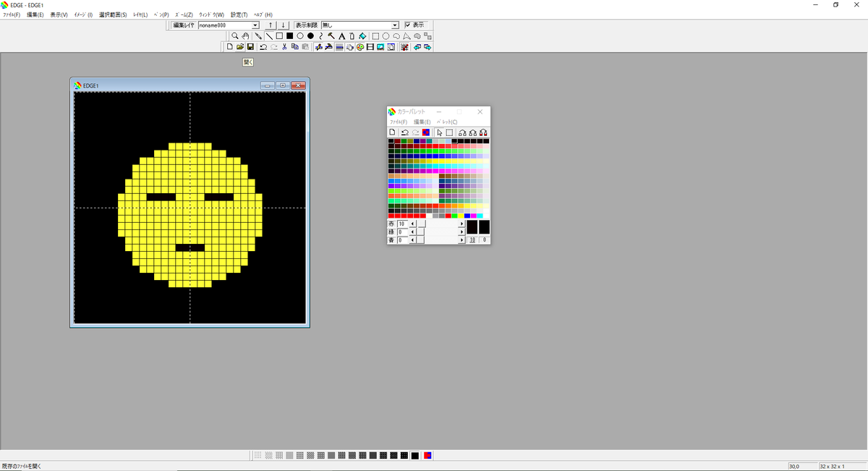
Task: Toggle the grid display icon in toolbar
Action: point(404,47)
